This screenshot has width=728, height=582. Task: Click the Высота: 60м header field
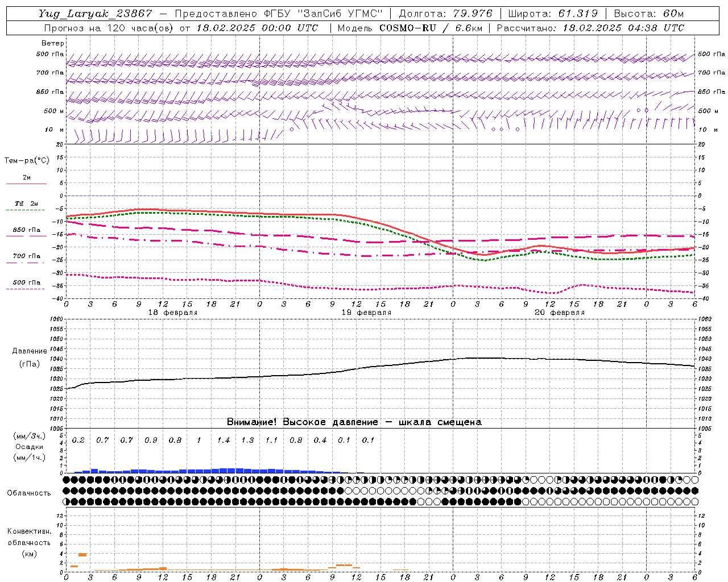point(649,14)
